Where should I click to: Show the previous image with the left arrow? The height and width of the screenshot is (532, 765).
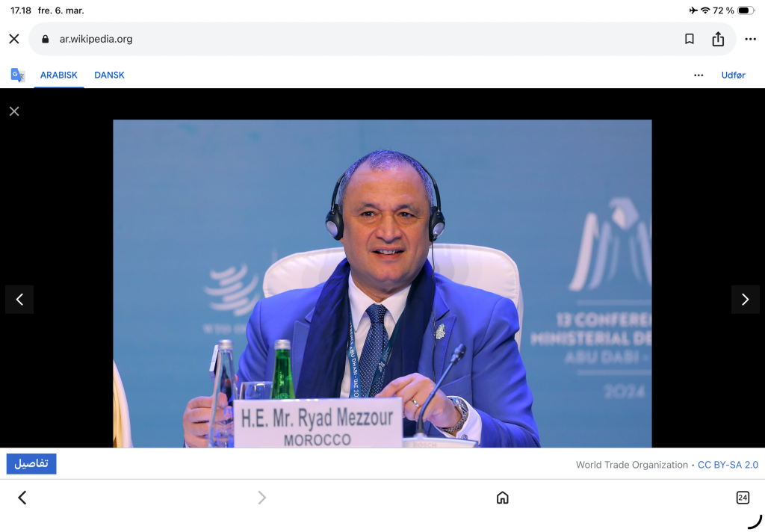pyautogui.click(x=19, y=300)
